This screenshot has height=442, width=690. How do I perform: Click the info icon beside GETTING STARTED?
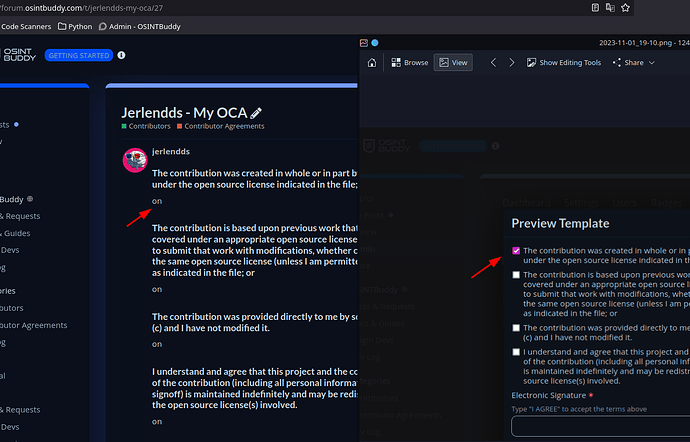(x=121, y=55)
